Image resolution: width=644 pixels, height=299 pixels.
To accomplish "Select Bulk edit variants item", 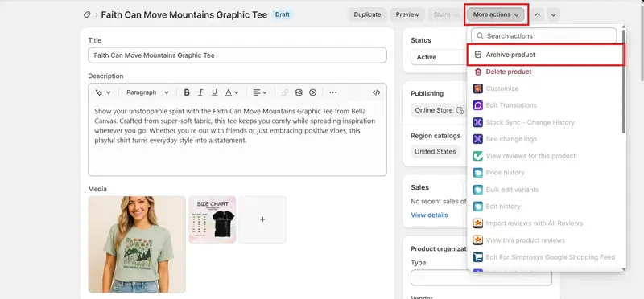I will click(546, 190).
